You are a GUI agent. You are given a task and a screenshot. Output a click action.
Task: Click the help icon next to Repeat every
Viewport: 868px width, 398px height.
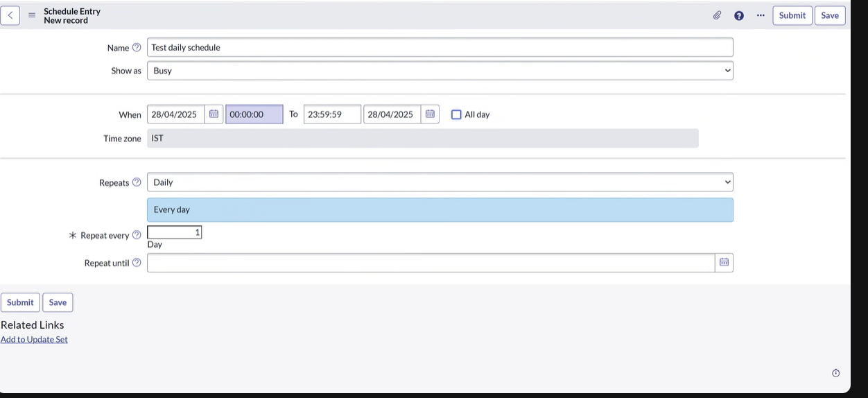pos(137,235)
